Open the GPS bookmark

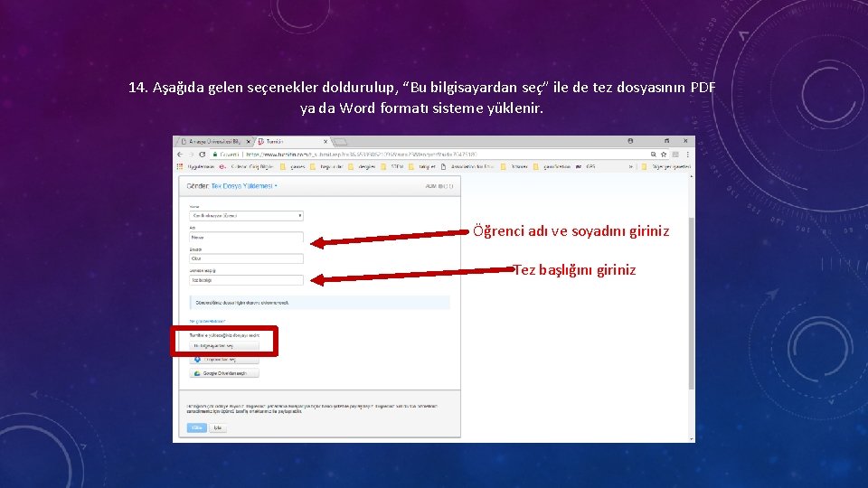pos(586,166)
